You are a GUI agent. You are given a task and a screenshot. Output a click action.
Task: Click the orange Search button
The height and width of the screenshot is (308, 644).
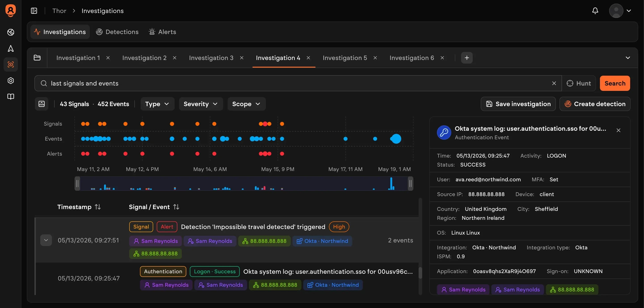click(x=615, y=83)
